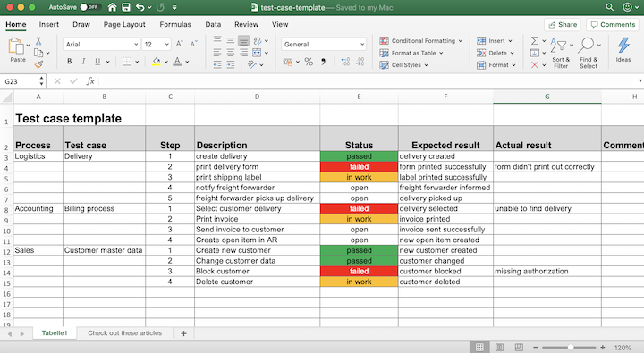The height and width of the screenshot is (353, 644).
Task: Click the AutoSum sigma icon
Action: coord(534,40)
